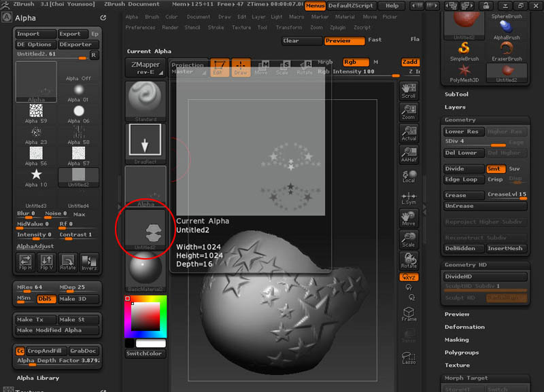Select the Zoom canvas tool
544x392 pixels.
tap(409, 111)
